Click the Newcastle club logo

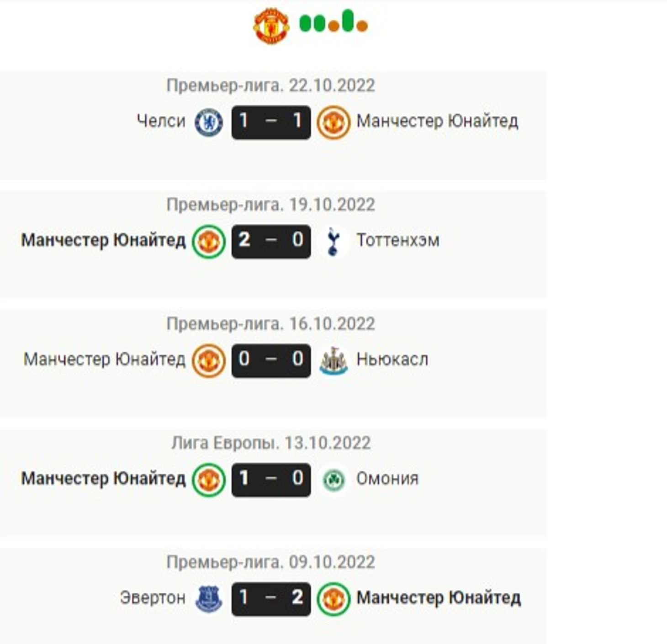click(333, 361)
